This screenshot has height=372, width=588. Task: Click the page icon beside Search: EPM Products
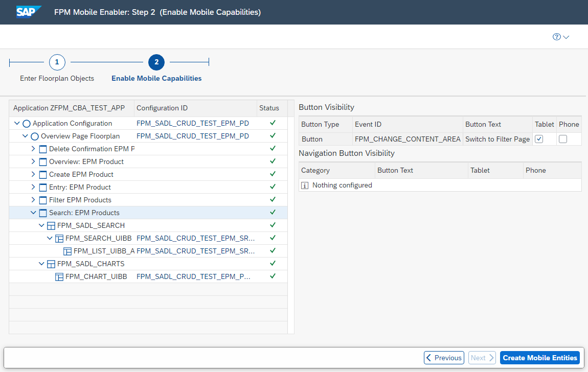point(42,213)
